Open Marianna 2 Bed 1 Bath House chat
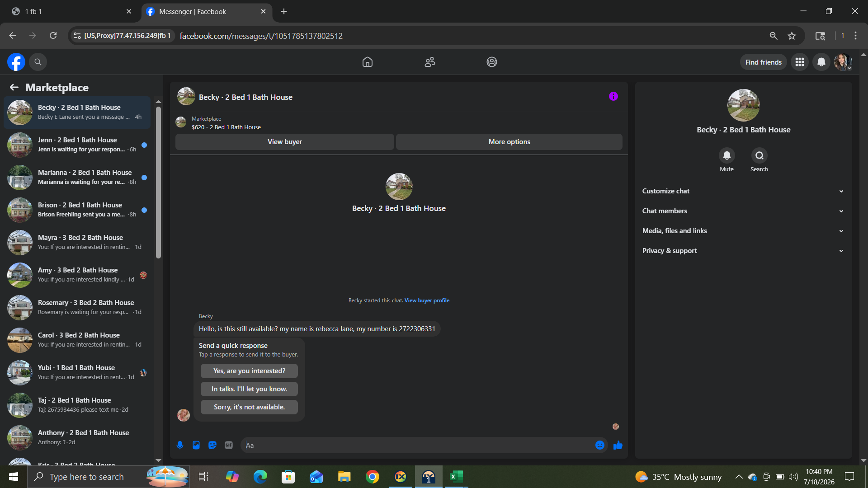Viewport: 868px width, 488px height. point(77,177)
